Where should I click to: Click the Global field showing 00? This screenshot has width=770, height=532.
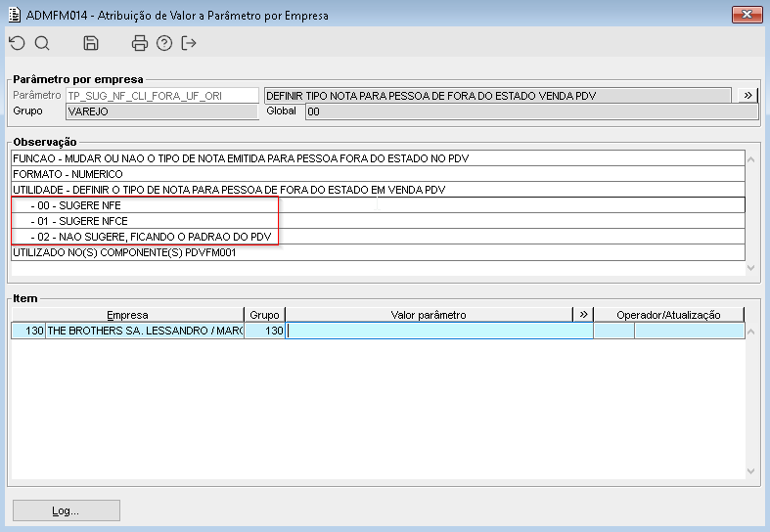pyautogui.click(x=532, y=111)
